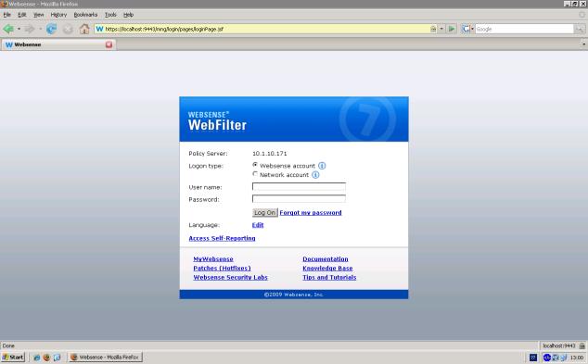Reload the page with the refresh icon

pyautogui.click(x=51, y=29)
